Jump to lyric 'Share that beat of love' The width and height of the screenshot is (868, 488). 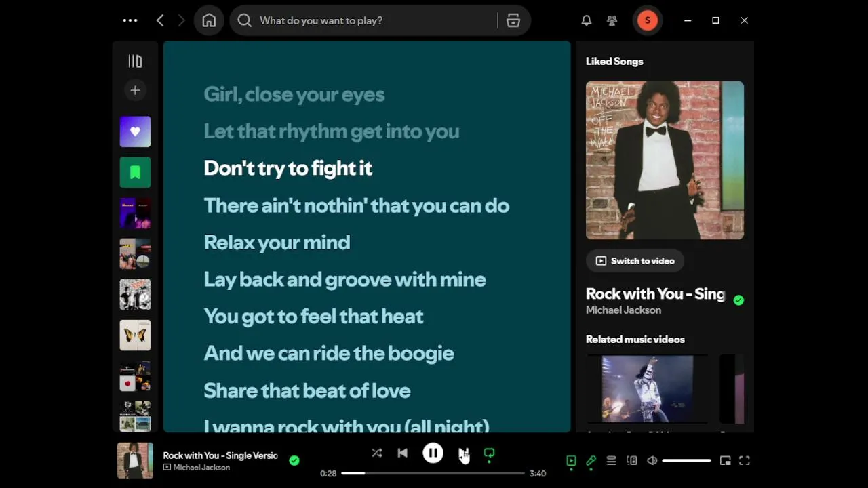coord(307,390)
